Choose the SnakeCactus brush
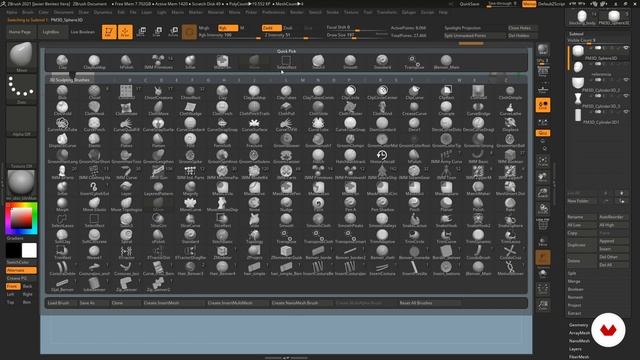 [414, 220]
